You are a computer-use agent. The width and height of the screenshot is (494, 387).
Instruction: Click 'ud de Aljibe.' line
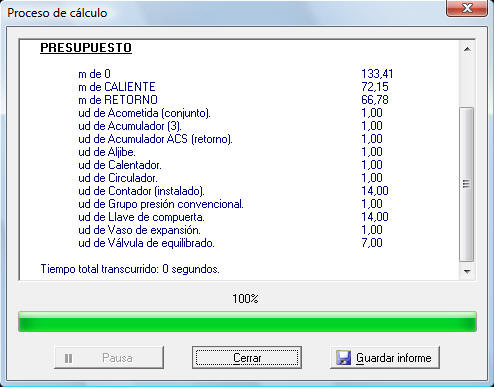click(x=107, y=152)
